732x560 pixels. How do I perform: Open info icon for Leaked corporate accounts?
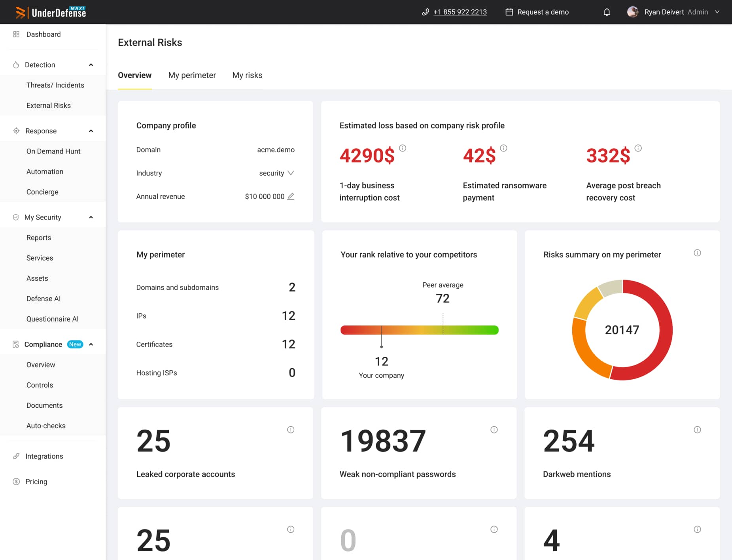pyautogui.click(x=291, y=429)
